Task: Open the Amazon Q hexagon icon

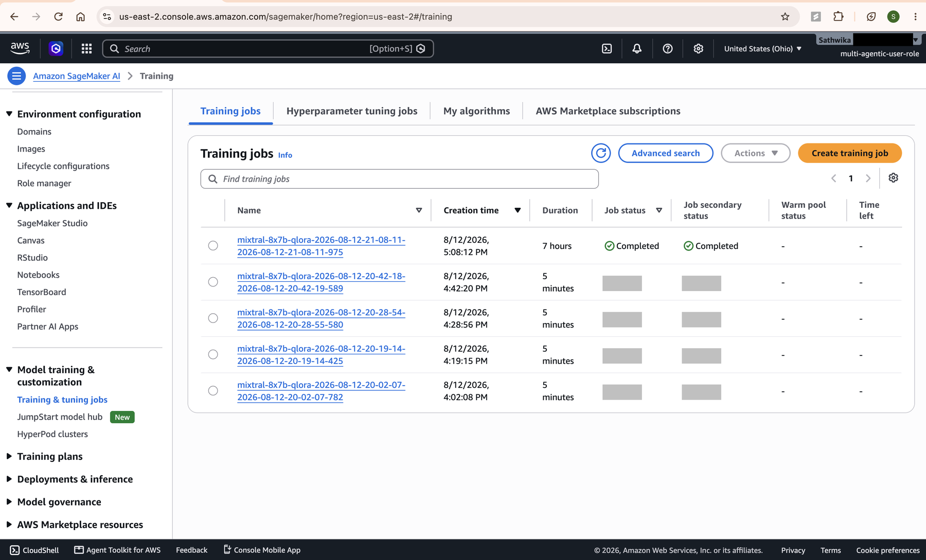Action: point(56,48)
